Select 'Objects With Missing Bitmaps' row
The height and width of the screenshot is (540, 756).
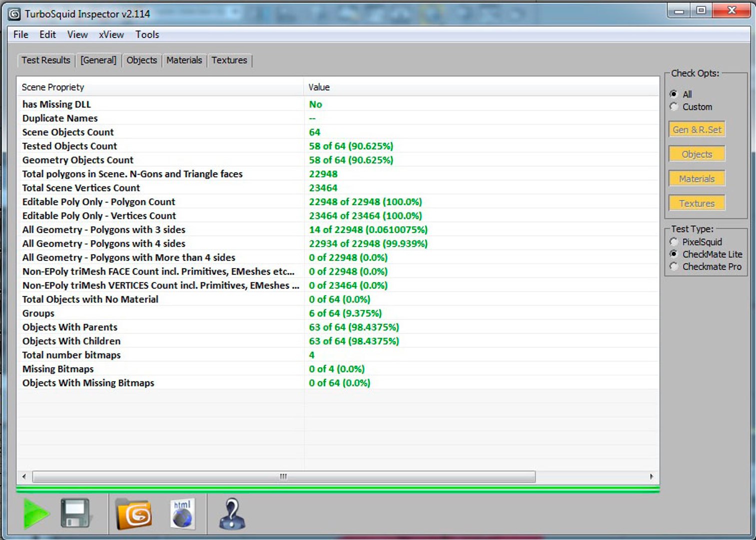[x=338, y=383]
